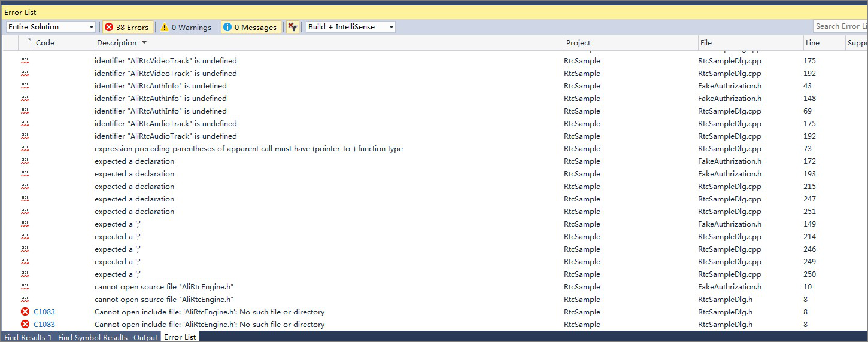Viewport: 868px width, 342px height.
Task: Toggle the 38 Errors filter button
Action: pyautogui.click(x=127, y=27)
